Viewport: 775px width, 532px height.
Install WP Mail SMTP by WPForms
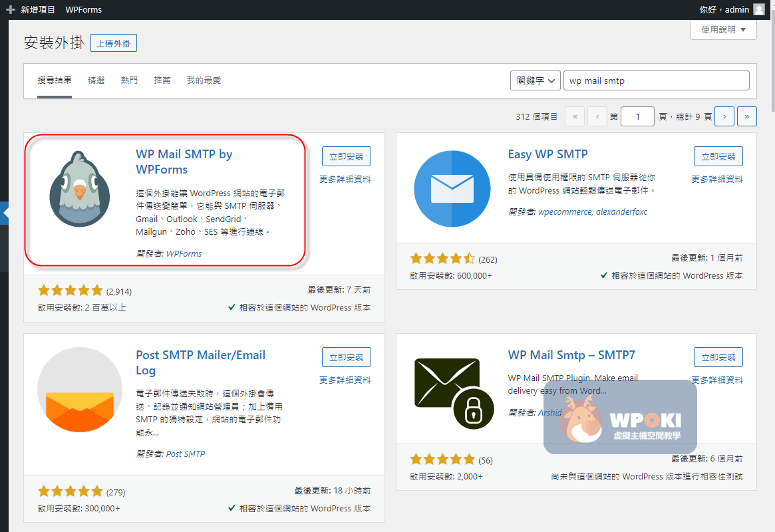[x=346, y=156]
